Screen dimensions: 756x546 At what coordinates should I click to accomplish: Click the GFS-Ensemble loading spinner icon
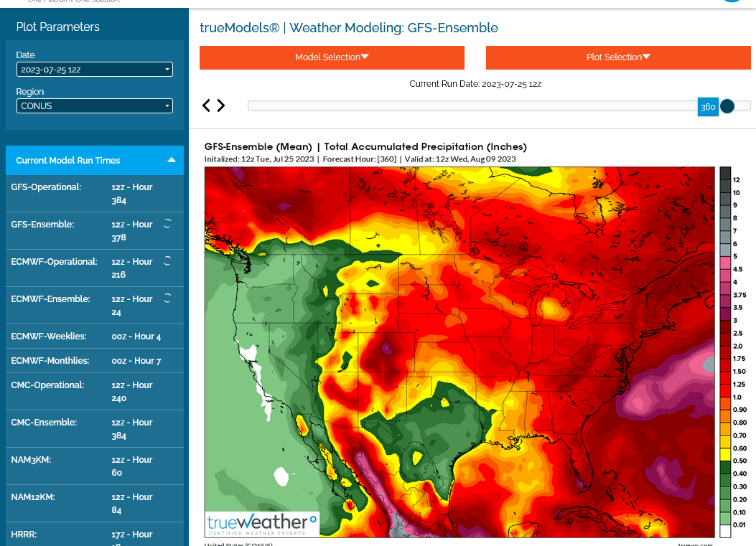point(167,224)
